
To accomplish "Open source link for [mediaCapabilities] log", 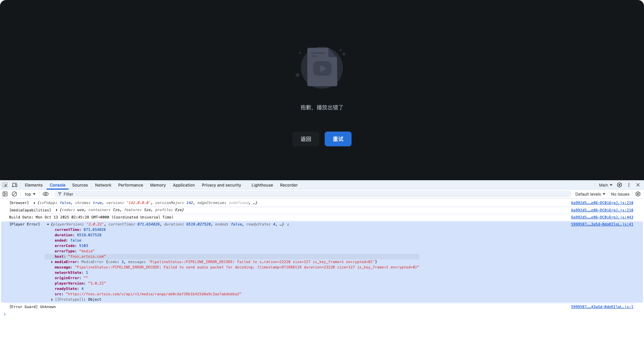I will coord(602,210).
